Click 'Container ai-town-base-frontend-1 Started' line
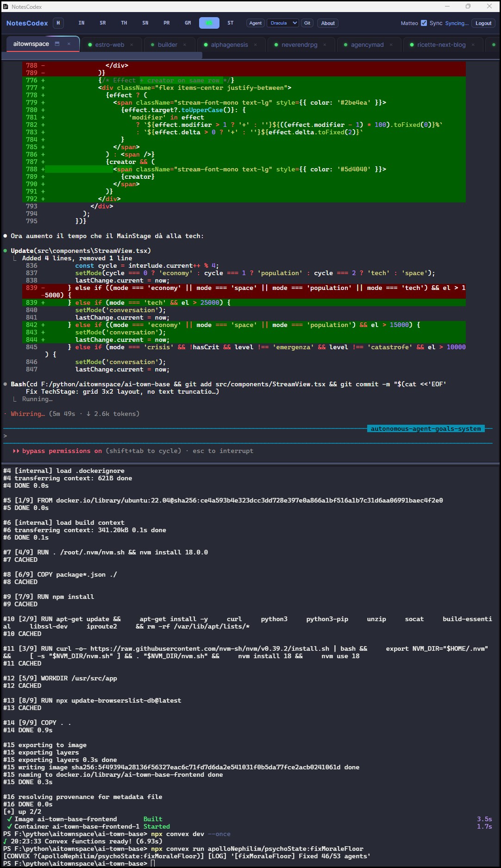Screen dimensions: 501x868 tap(88, 826)
